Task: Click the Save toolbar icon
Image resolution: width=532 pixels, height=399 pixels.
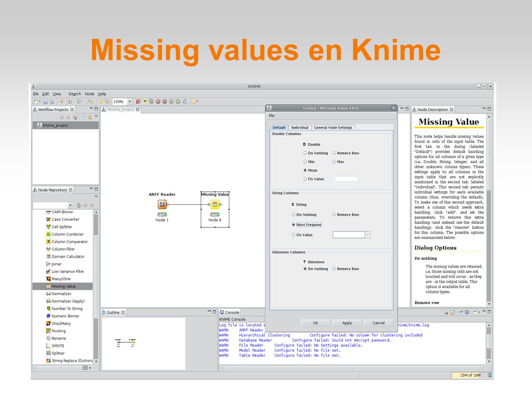Action: point(45,102)
